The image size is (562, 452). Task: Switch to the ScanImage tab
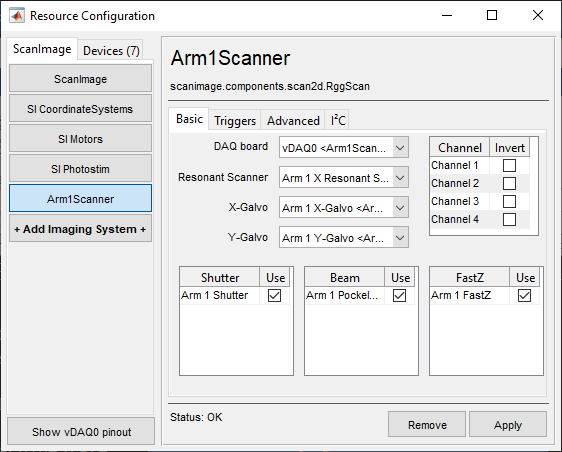pos(42,49)
